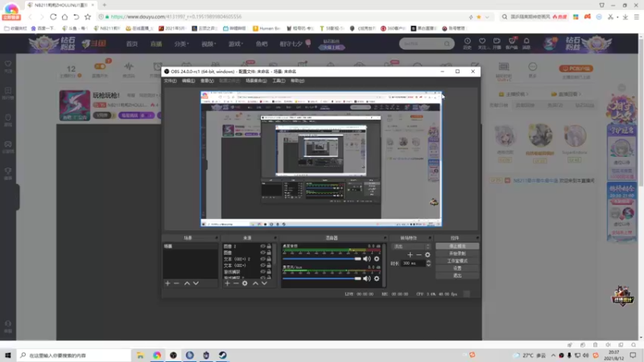The width and height of the screenshot is (644, 362).
Task: Toggle lock on 文本 (GDI+) 2 source
Action: click(269, 259)
